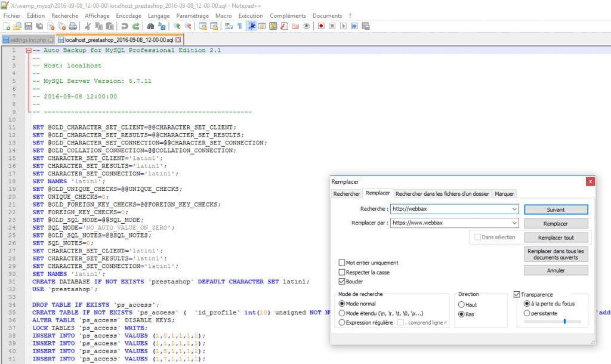Switch to the 'Marquer' dialog tab

504,194
